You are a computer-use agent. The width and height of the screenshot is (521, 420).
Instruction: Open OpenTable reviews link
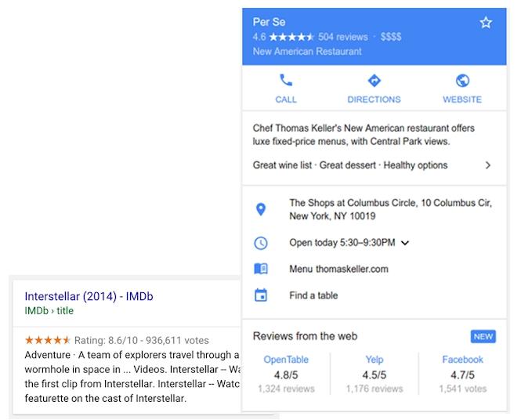click(x=286, y=360)
